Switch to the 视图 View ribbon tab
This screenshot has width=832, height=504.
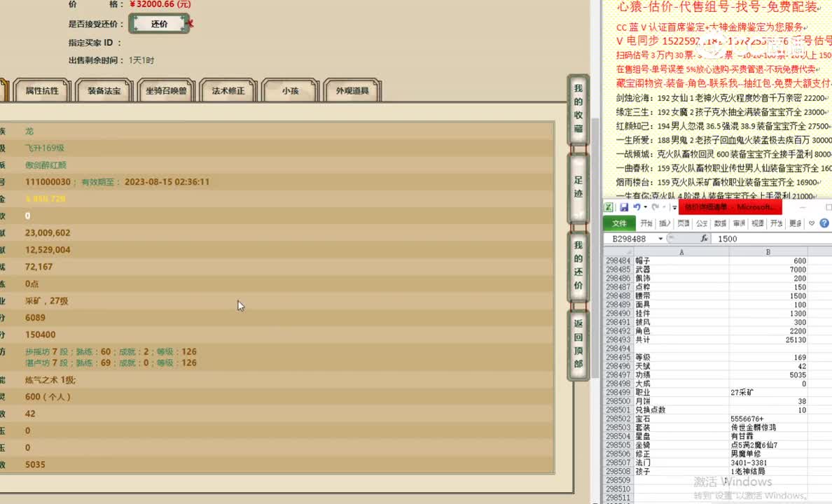[758, 223]
